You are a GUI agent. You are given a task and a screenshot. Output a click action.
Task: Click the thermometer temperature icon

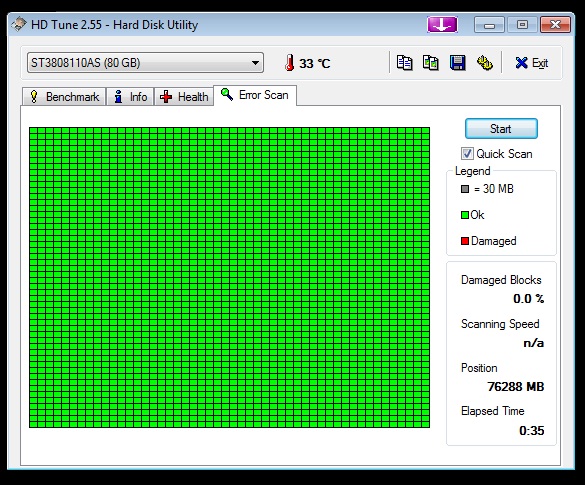[x=290, y=63]
